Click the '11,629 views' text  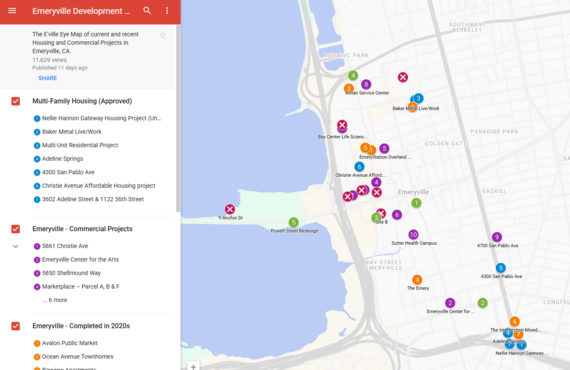point(49,60)
